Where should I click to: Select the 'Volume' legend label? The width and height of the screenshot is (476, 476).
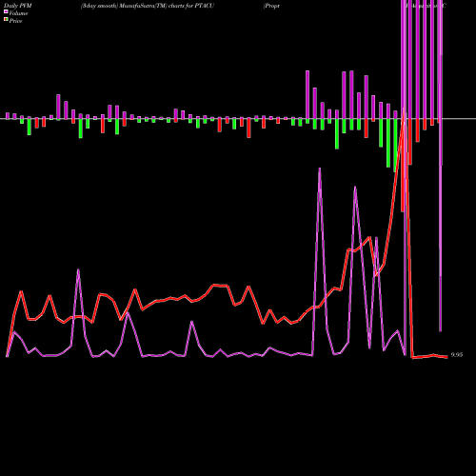pos(18,13)
